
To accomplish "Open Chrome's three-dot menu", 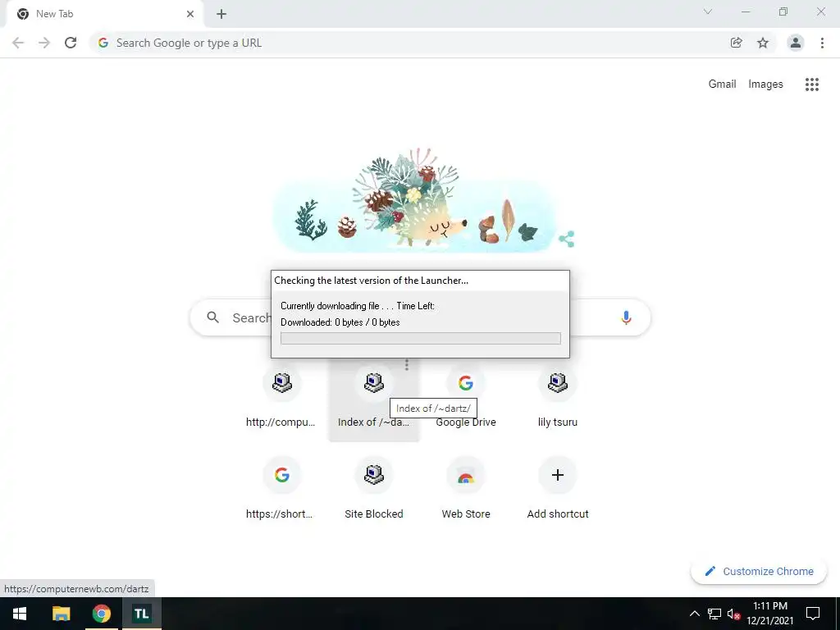I will point(822,43).
